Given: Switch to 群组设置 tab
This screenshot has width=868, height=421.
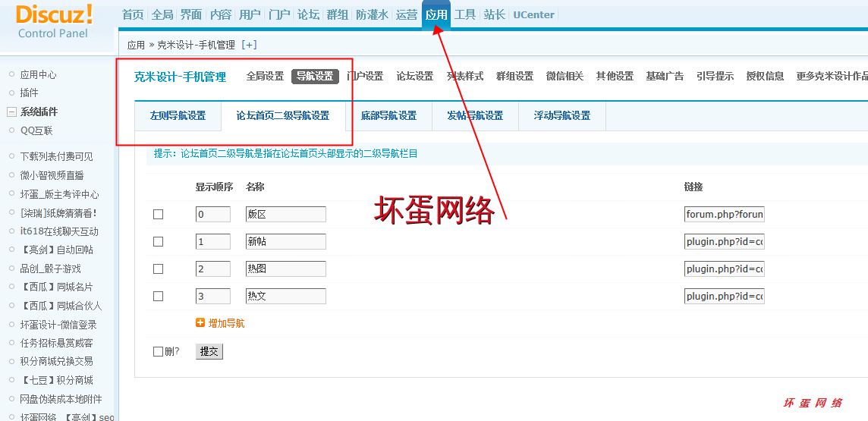Looking at the screenshot, I should (x=515, y=77).
